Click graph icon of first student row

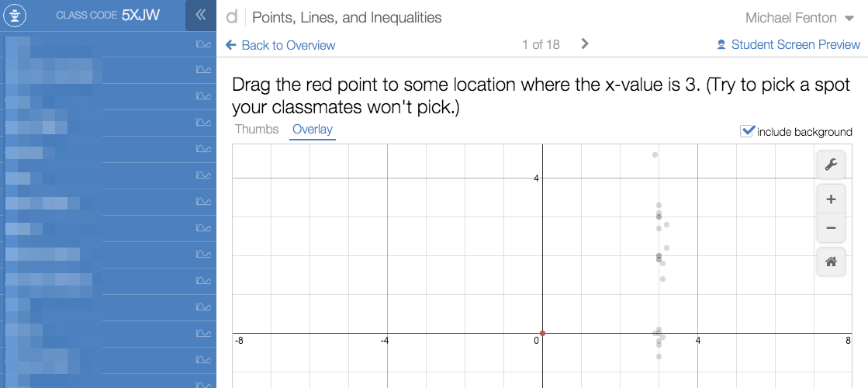click(203, 44)
